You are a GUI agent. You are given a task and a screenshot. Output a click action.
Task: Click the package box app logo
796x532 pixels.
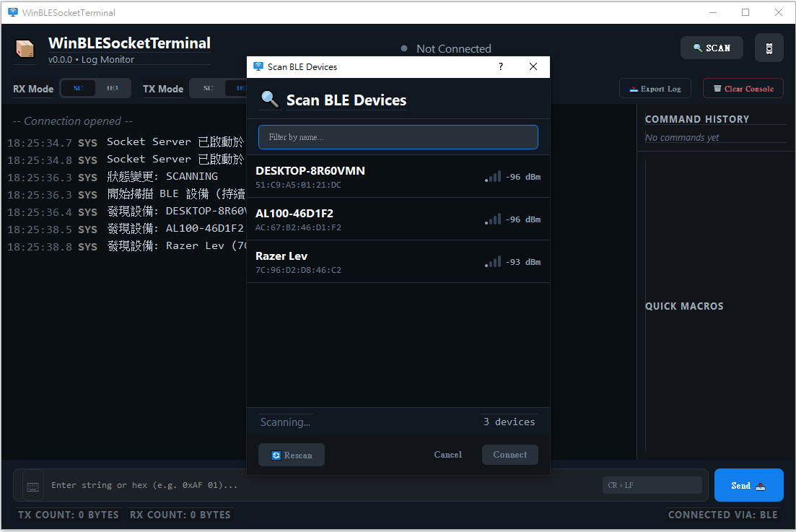[25, 48]
